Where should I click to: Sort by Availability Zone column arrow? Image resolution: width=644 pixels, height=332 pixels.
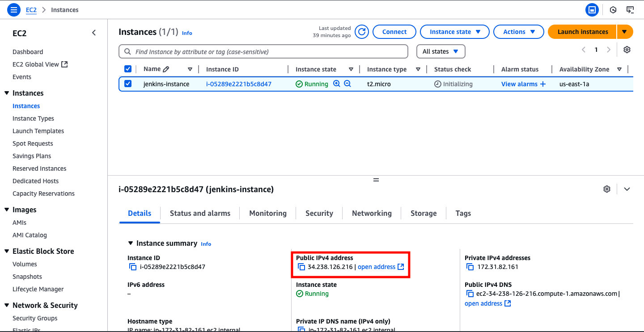(619, 69)
